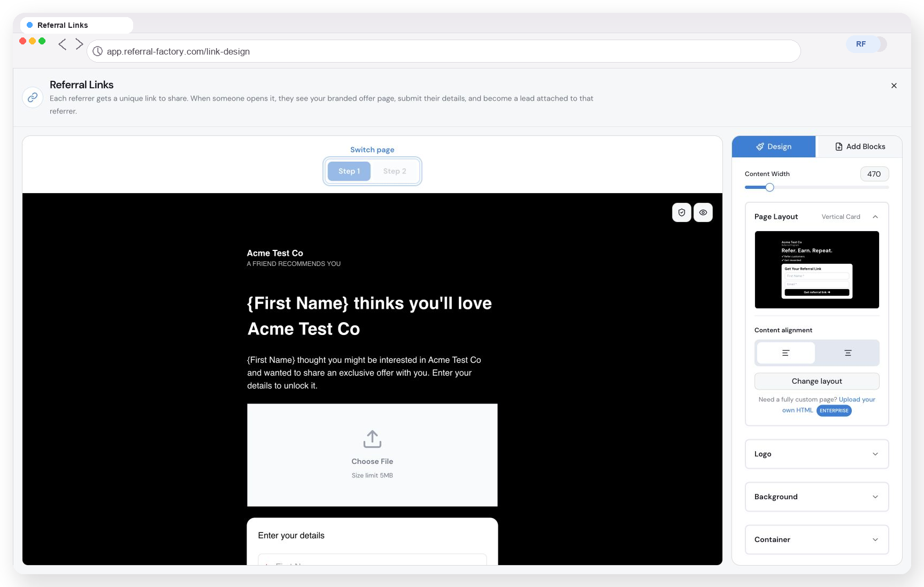
Task: Click the upload arrow icon above Choose File
Action: pyautogui.click(x=372, y=439)
